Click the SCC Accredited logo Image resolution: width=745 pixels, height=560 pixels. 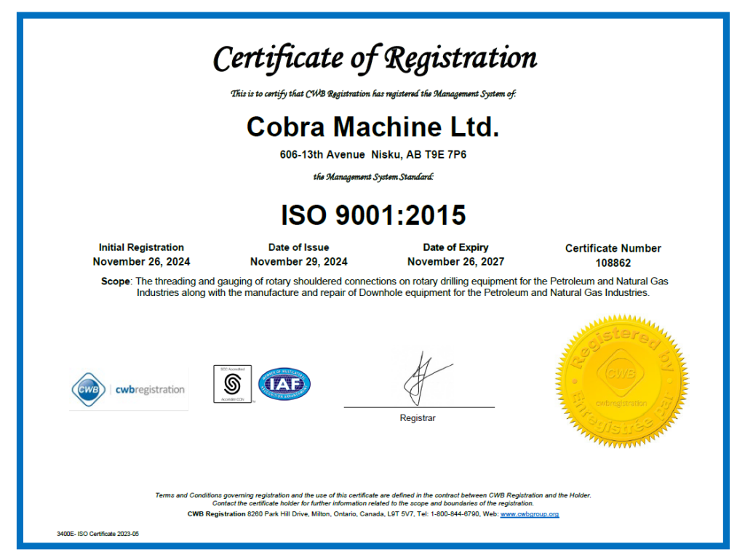click(x=232, y=384)
